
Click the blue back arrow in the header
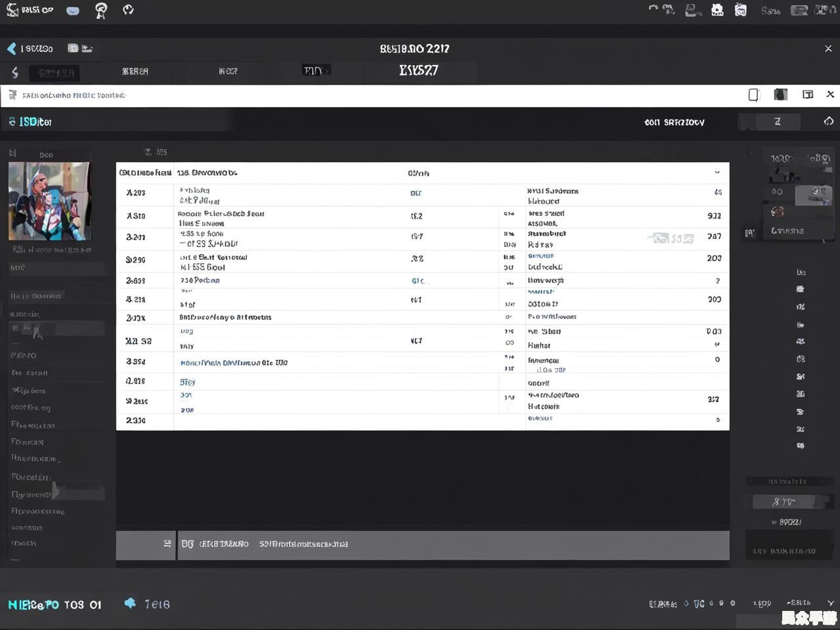(12, 49)
